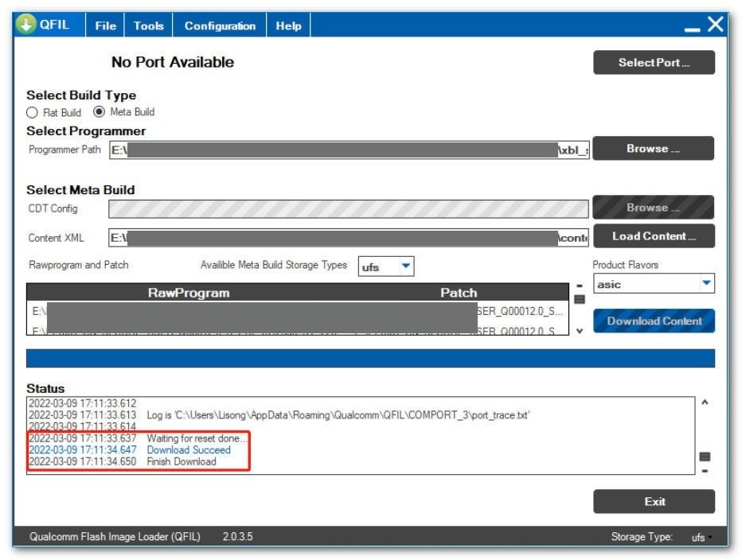The height and width of the screenshot is (560, 742).
Task: Close the QFIL window
Action: (x=716, y=24)
